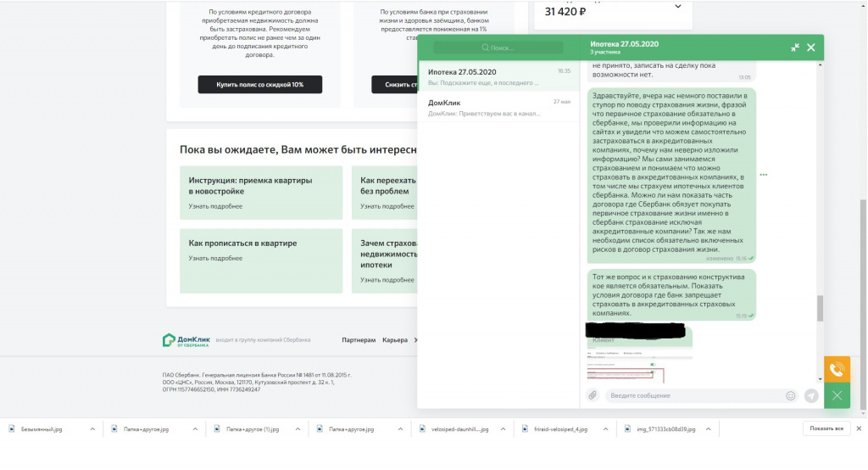The height and width of the screenshot is (470, 868).
Task: Open Как переехать без проблем card
Action: (385, 193)
